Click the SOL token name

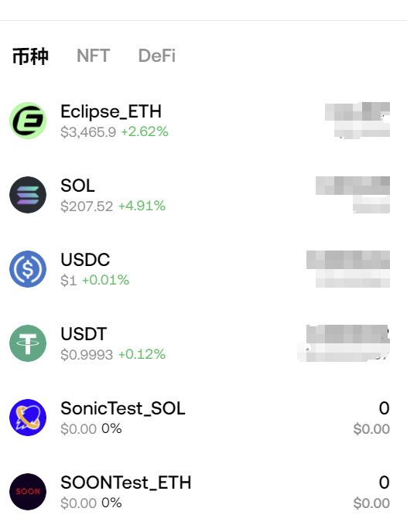(77, 186)
